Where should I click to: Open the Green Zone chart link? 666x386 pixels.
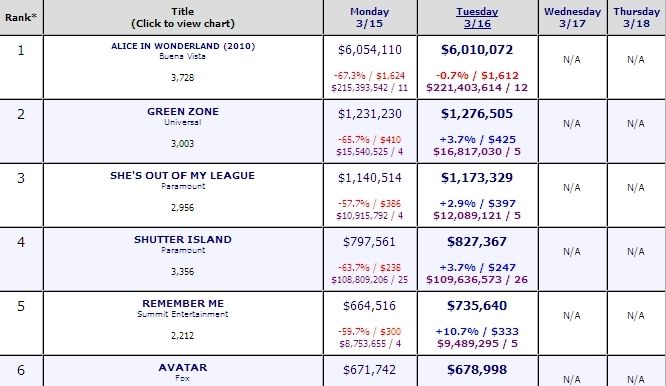pyautogui.click(x=183, y=112)
